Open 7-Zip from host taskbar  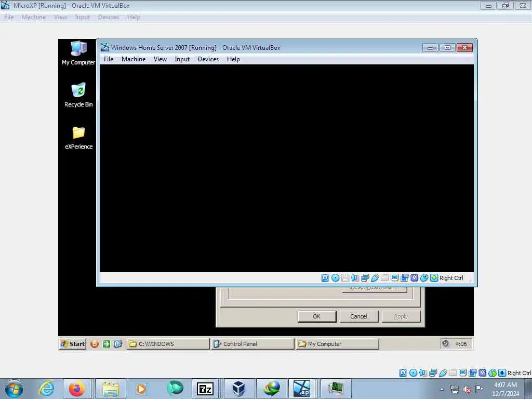pos(205,389)
